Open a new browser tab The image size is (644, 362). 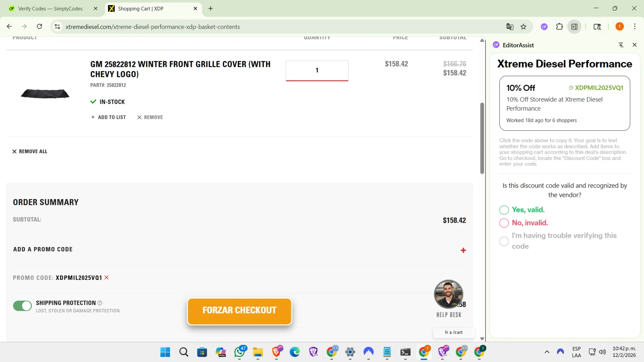tap(211, 9)
